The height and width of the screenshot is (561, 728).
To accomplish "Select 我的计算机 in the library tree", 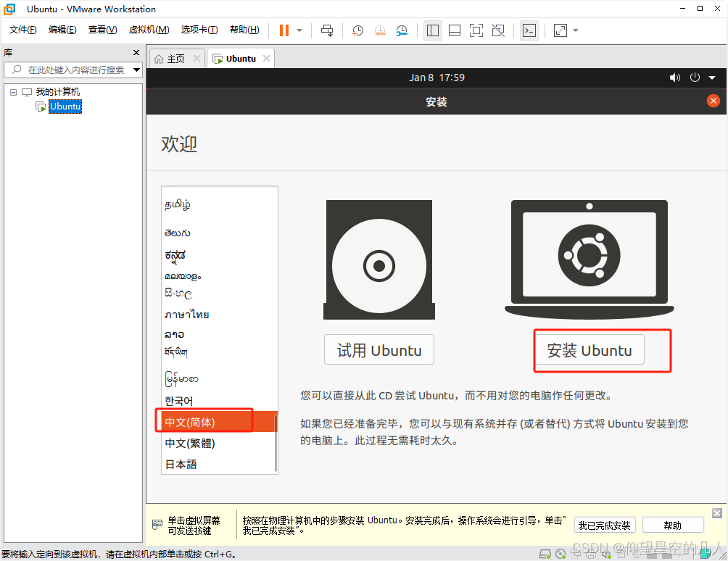I will [57, 92].
